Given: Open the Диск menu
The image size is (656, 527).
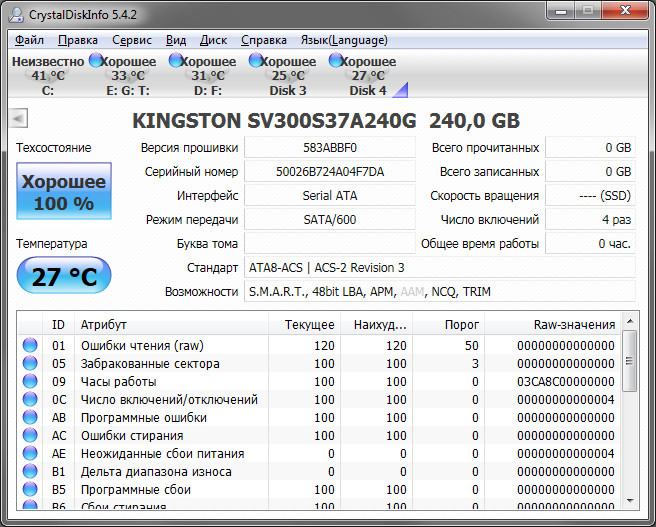Looking at the screenshot, I should coord(213,40).
